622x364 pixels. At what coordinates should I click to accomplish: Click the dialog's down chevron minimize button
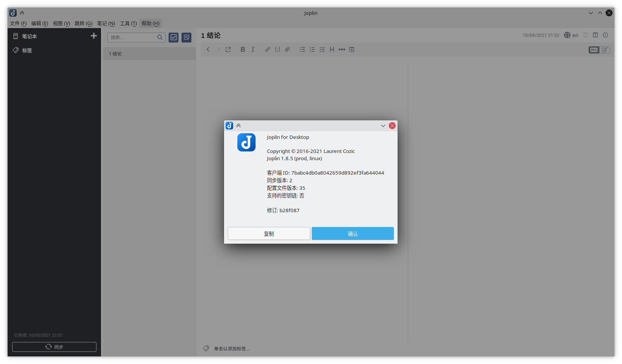coord(383,126)
